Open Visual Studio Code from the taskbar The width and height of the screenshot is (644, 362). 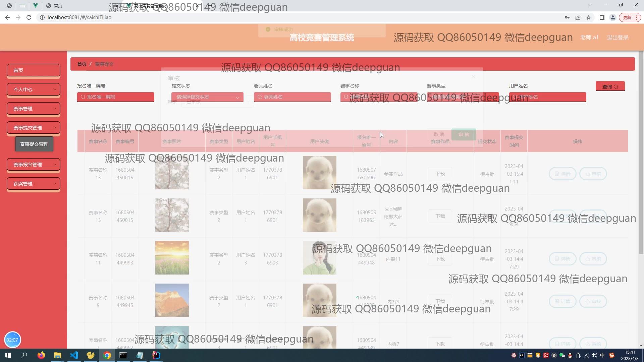pos(74,355)
